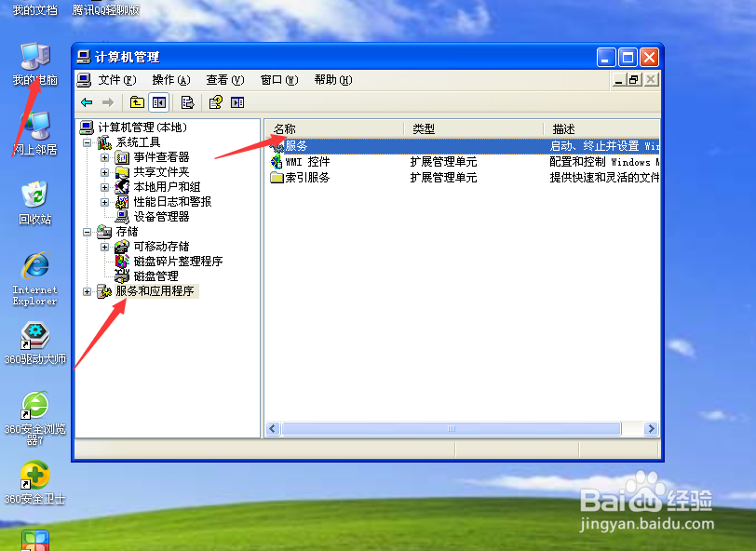This screenshot has width=756, height=551.
Task: Expand the 事件查看器 node
Action: click(104, 157)
